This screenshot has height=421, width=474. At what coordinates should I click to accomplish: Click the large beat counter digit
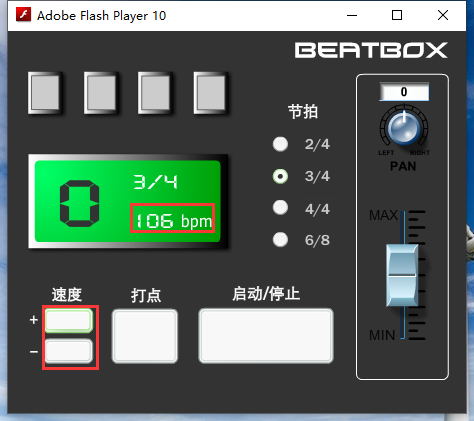point(79,204)
